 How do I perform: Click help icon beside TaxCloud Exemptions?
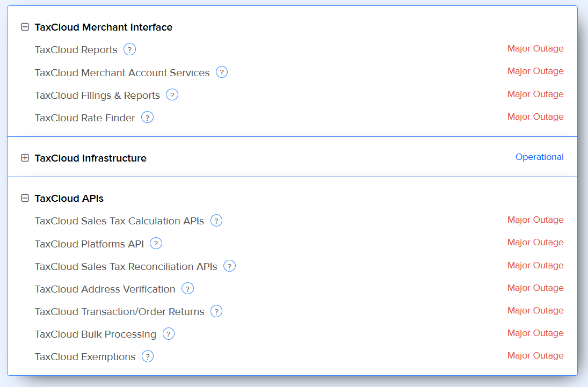point(148,356)
